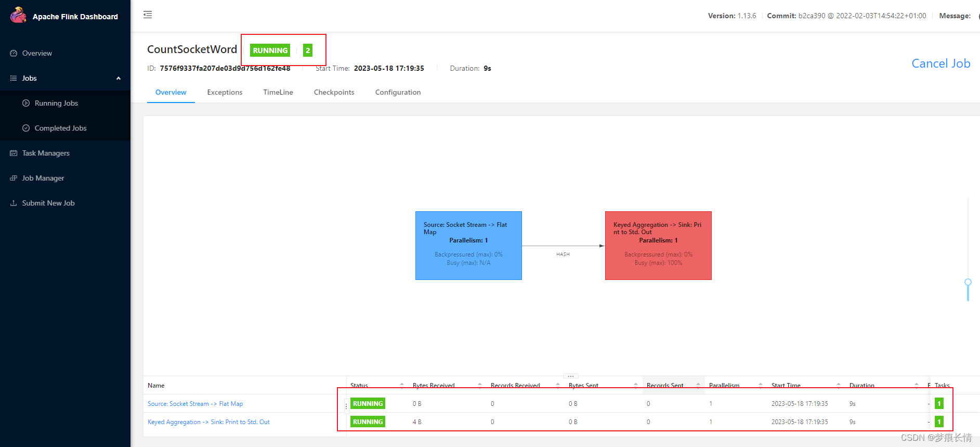Collapse the Jobs submenu arrow

119,78
